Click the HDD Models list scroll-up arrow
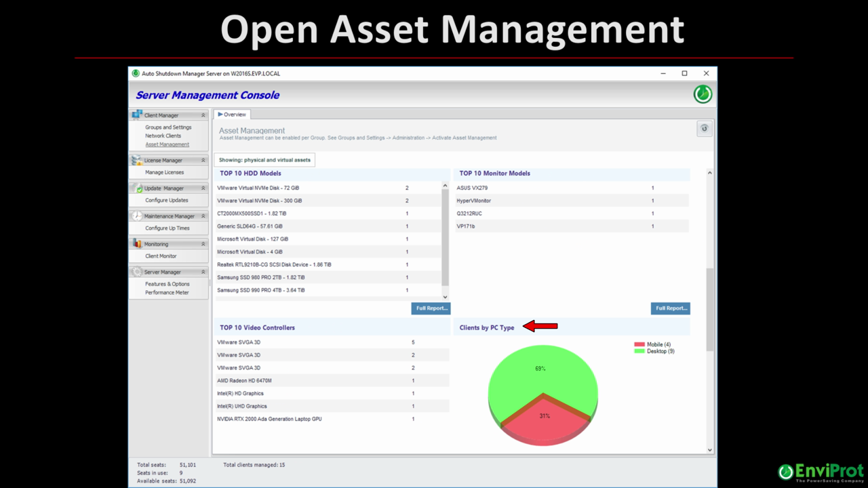This screenshot has height=488, width=868. pos(446,186)
